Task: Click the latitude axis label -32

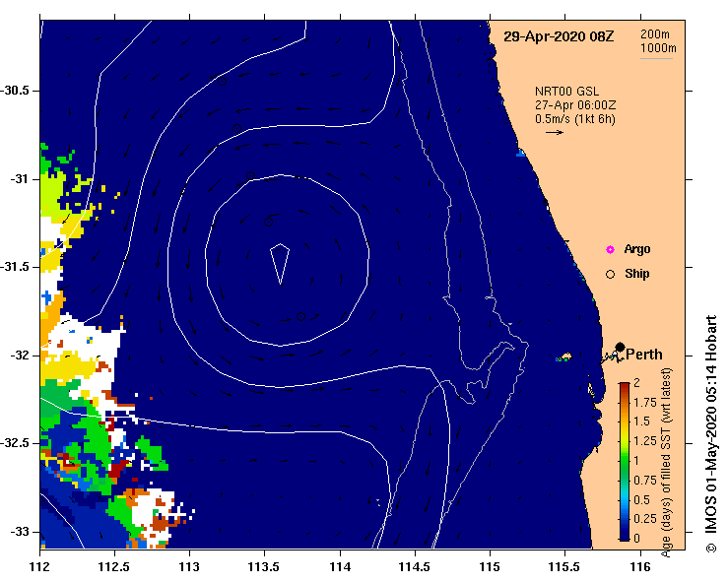Action: [x=20, y=356]
